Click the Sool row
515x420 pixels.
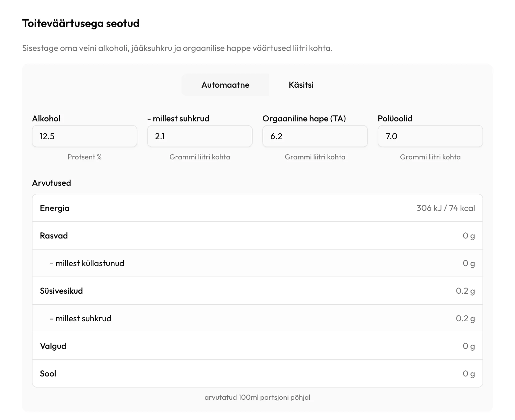(x=257, y=373)
